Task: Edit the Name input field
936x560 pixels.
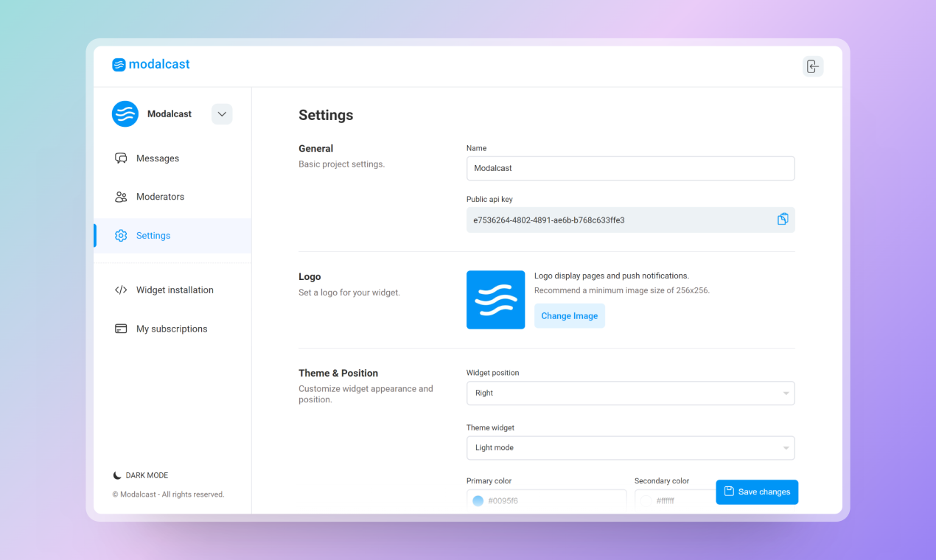Action: click(x=631, y=168)
